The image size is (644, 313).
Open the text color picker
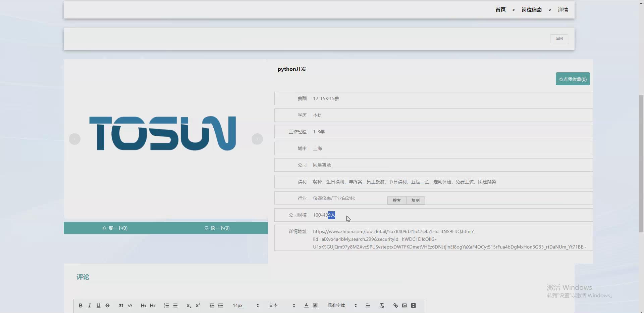pyautogui.click(x=306, y=306)
